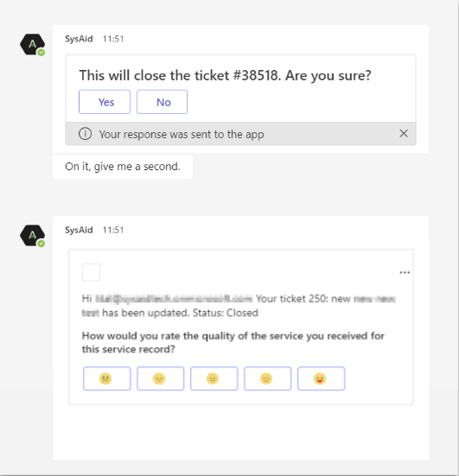Select the 'On it, give me a second' message

(123, 167)
